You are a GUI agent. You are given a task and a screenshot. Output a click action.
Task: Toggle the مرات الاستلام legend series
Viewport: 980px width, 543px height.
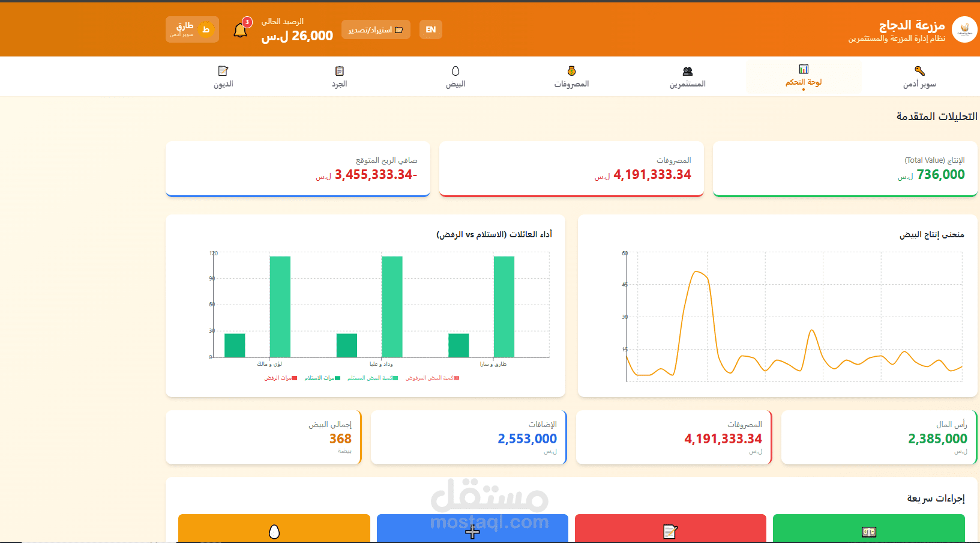click(x=322, y=378)
